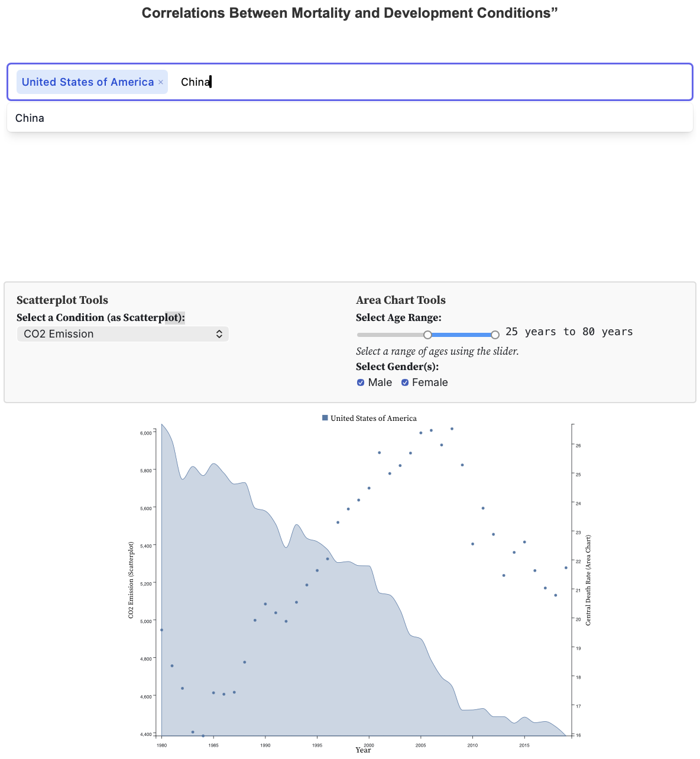This screenshot has height=759, width=700.
Task: Click the right slider handle at 80 years
Action: [x=495, y=335]
